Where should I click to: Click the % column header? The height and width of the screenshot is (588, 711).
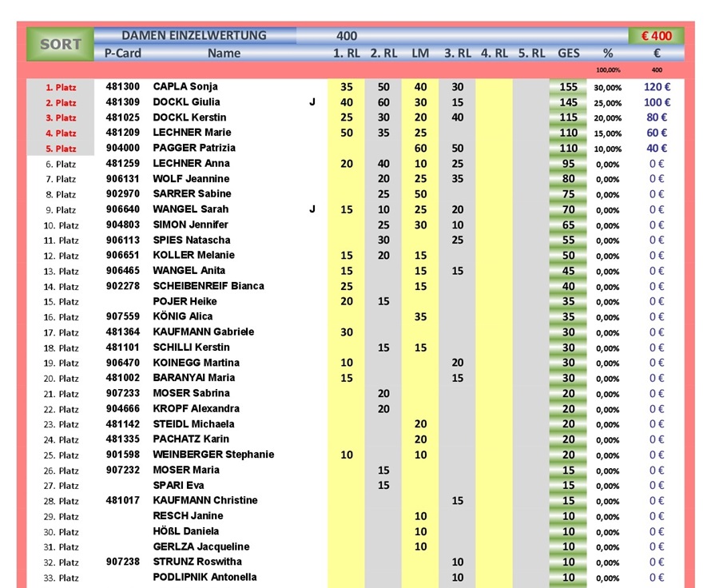click(608, 53)
